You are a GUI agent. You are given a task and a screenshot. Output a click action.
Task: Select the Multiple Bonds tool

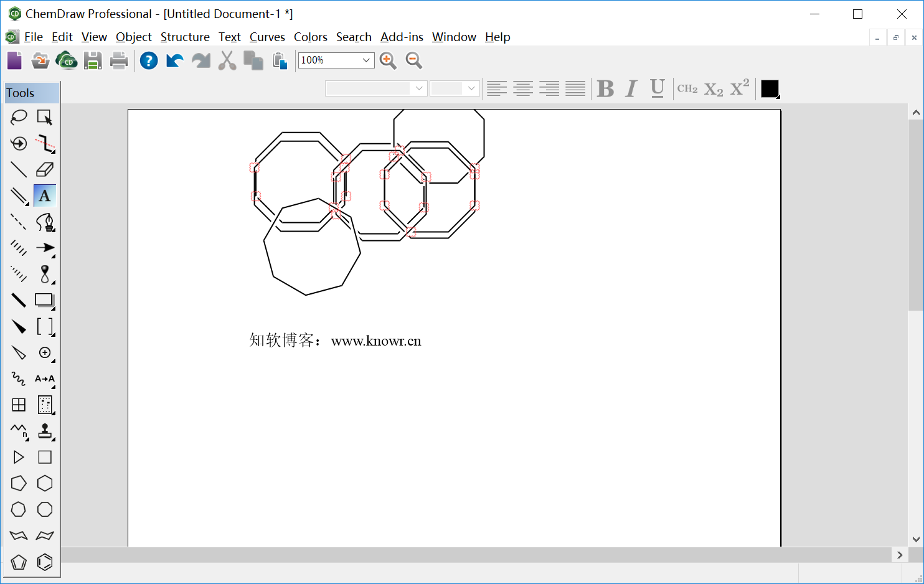point(19,195)
